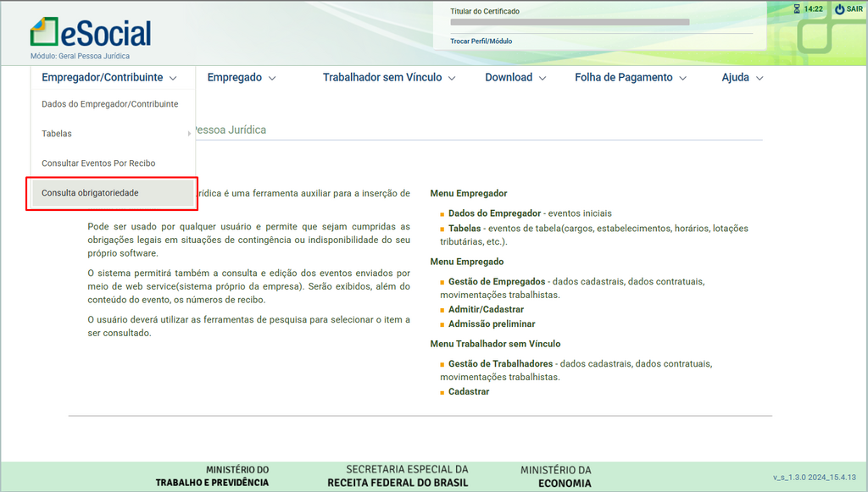
Task: Open Trabalhador sem Vínculo dropdown
Action: point(389,77)
